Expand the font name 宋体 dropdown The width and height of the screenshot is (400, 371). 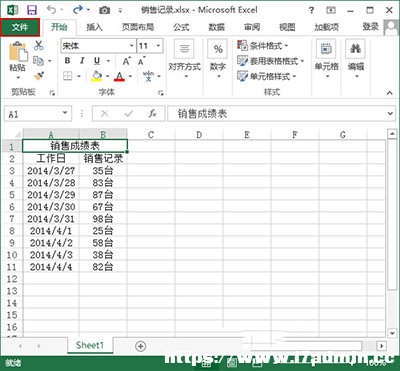[x=132, y=46]
